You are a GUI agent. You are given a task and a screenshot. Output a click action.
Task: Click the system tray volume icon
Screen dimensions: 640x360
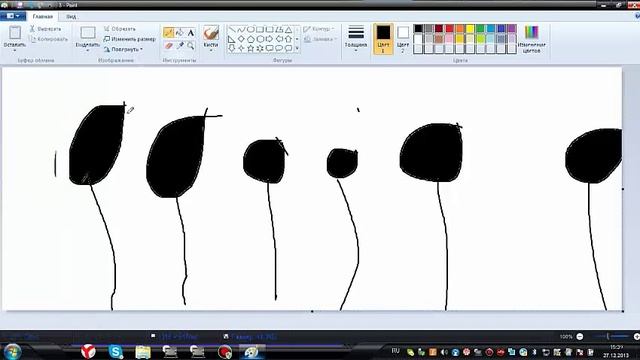pyautogui.click(x=444, y=352)
